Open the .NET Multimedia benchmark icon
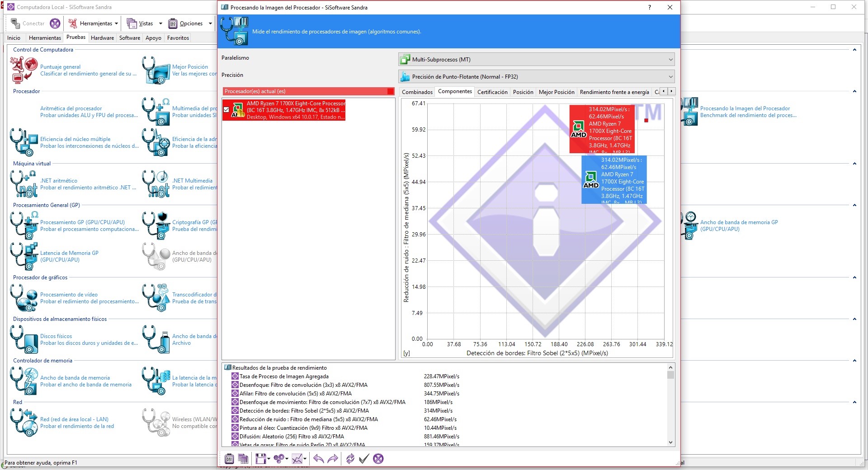The height and width of the screenshot is (470, 868). (156, 184)
